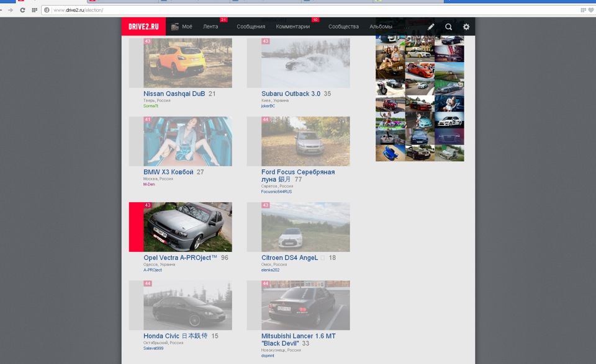This screenshot has height=364, width=596.
Task: Open user profile A-PROject under Одесса
Action: 153,270
